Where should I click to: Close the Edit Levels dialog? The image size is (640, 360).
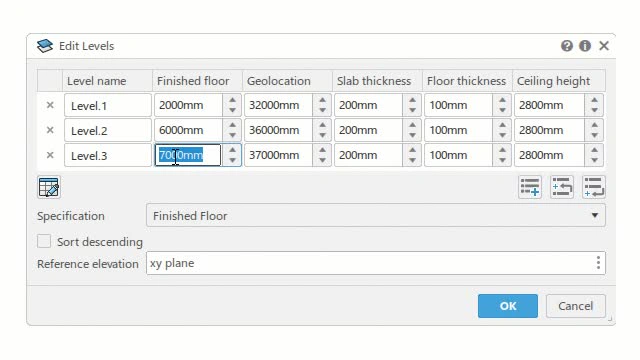click(x=604, y=46)
